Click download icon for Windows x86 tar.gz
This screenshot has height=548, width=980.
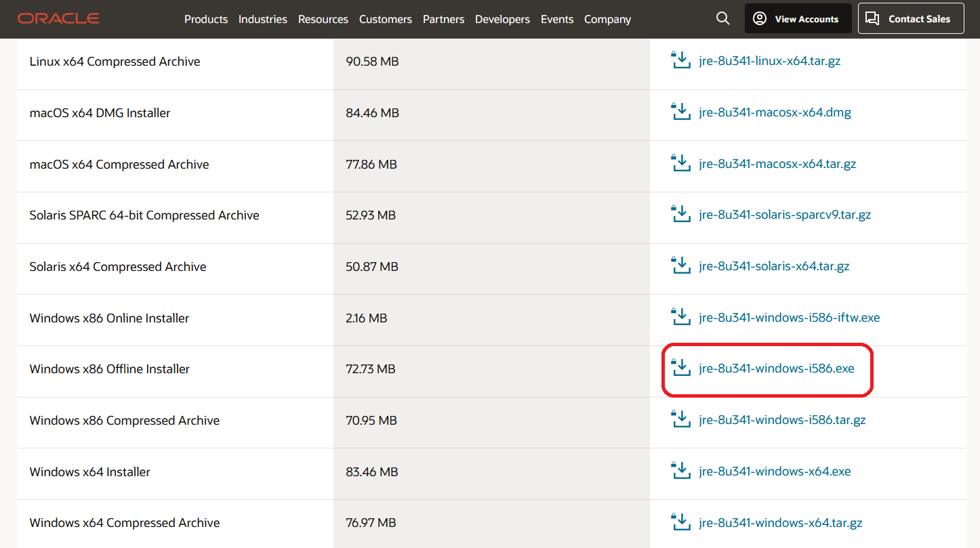(680, 420)
